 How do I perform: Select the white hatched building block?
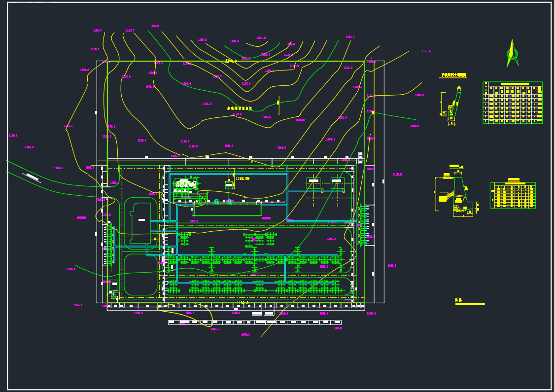[x=185, y=184]
